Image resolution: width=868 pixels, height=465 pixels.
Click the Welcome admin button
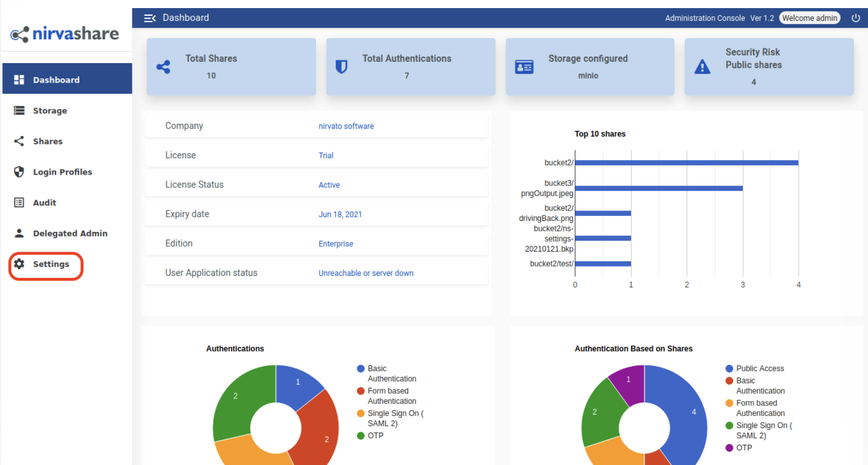click(810, 18)
